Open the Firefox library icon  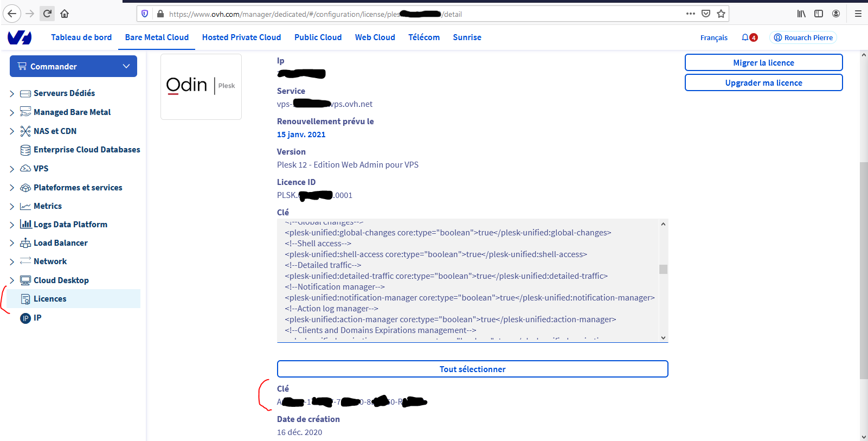pos(801,14)
